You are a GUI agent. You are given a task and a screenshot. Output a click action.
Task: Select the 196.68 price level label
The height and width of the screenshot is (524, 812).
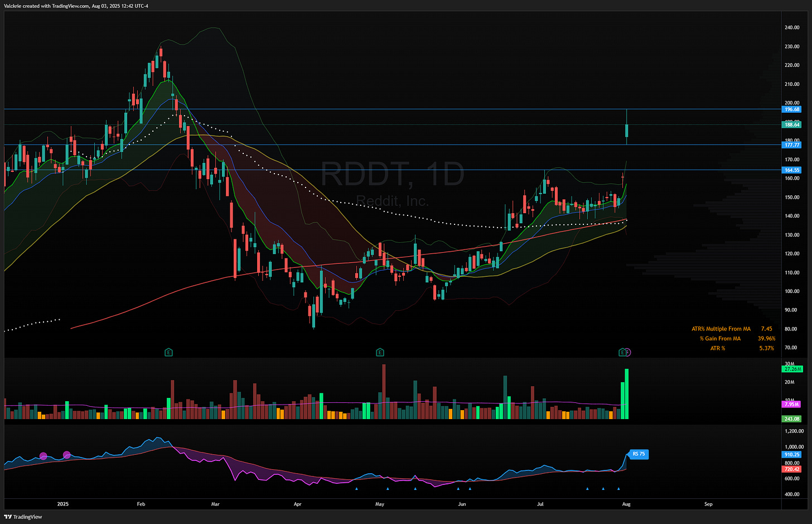coord(792,109)
